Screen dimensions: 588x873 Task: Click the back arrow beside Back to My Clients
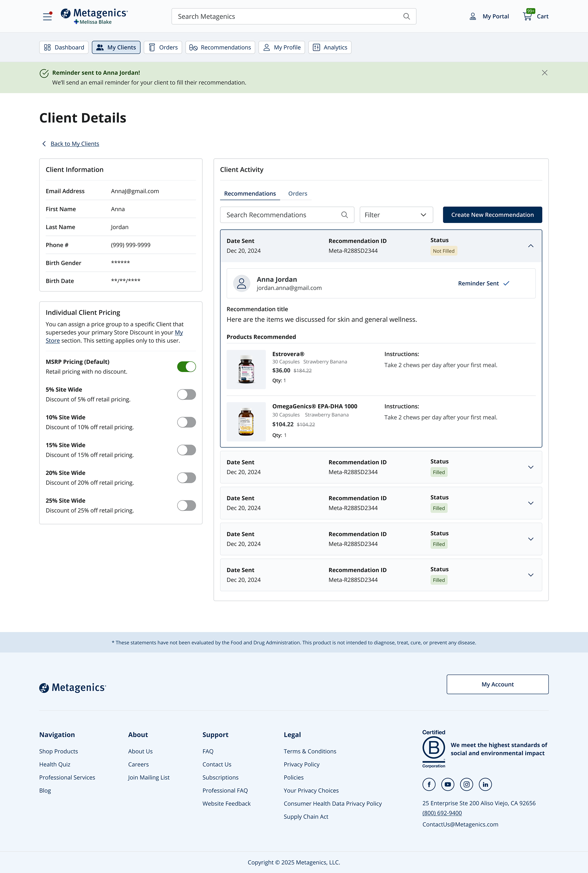(x=44, y=144)
